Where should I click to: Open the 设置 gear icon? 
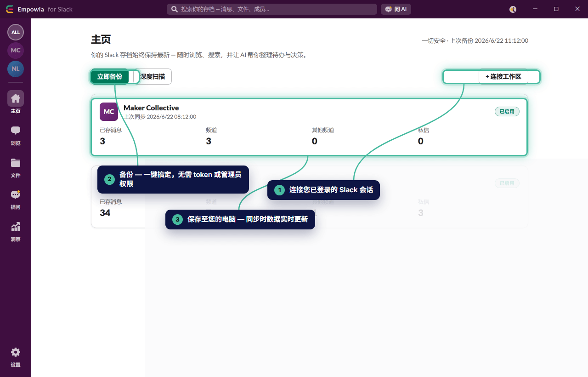click(x=16, y=352)
